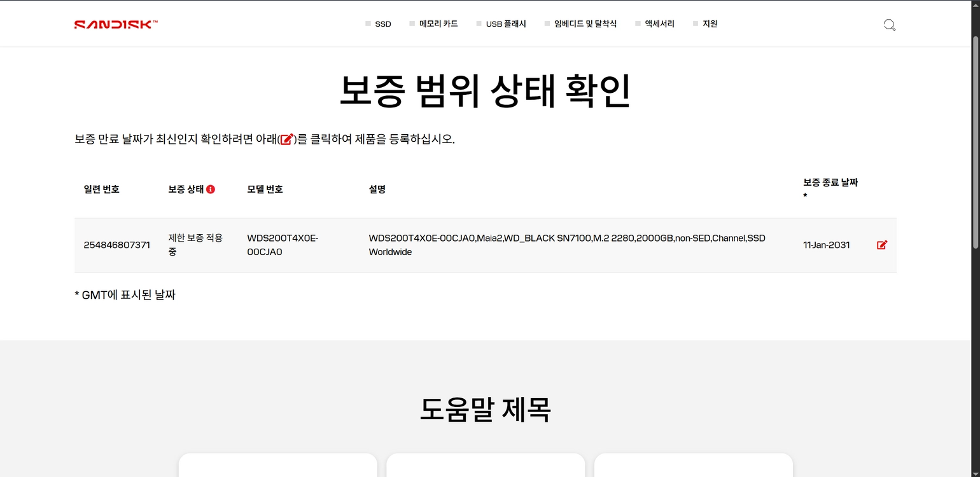This screenshot has width=980, height=477.
Task: Click the 보증 상태 column header
Action: (186, 190)
